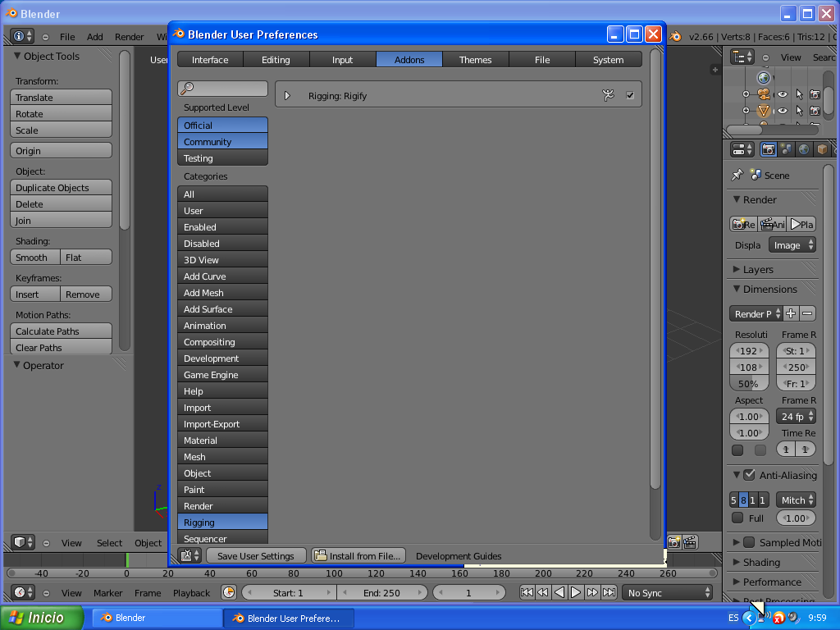This screenshot has width=840, height=630.
Task: Expand the Shading panel in properties
Action: [x=737, y=562]
